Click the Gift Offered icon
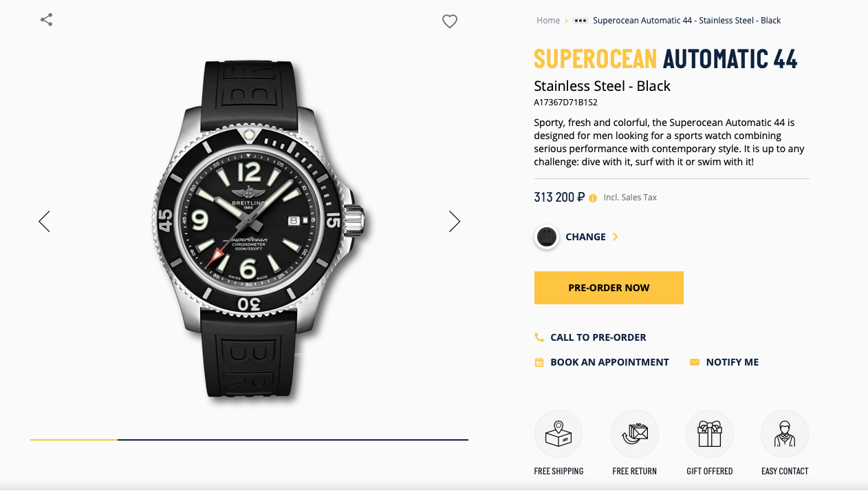 tap(709, 434)
